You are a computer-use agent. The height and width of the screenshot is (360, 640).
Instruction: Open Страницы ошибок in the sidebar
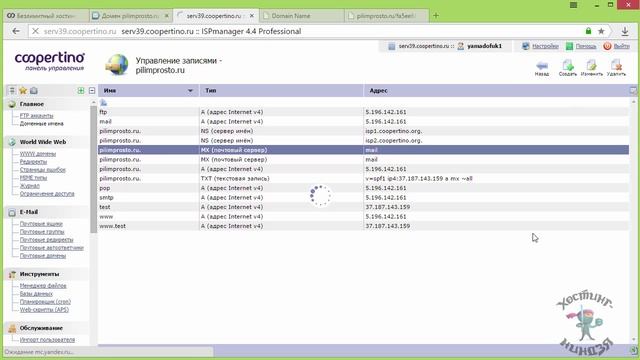[42, 170]
